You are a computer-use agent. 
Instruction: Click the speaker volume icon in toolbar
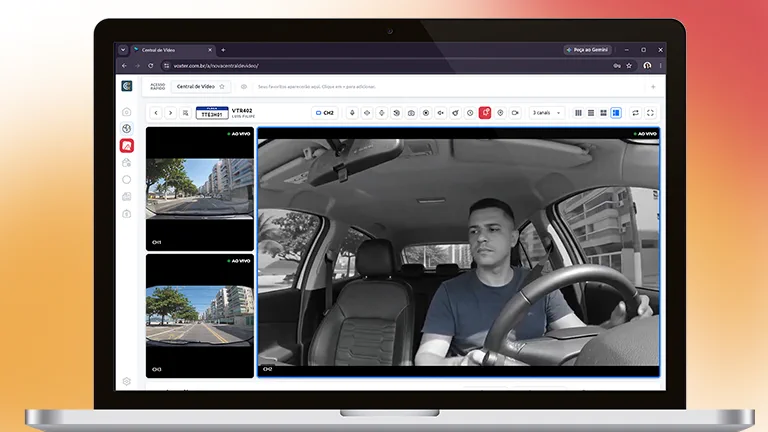(441, 113)
